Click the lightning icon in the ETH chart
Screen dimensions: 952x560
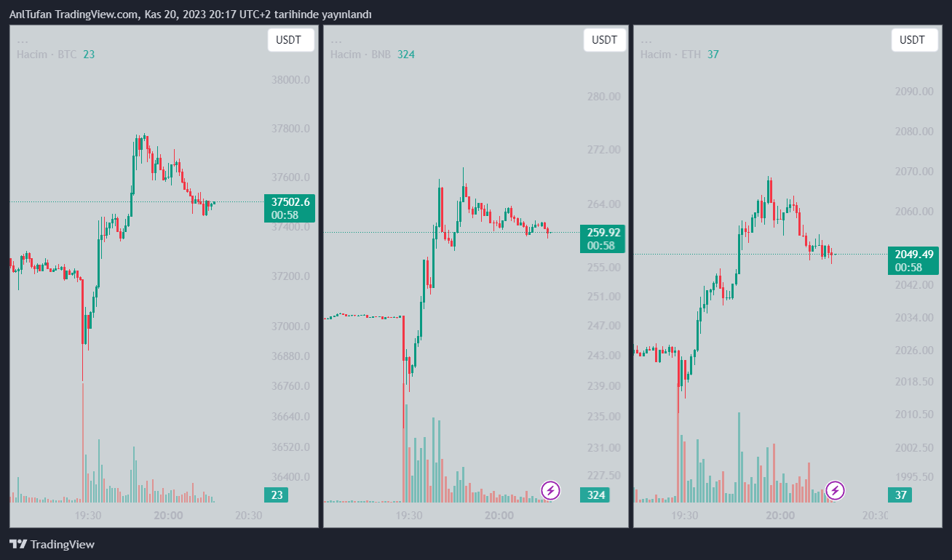836,490
